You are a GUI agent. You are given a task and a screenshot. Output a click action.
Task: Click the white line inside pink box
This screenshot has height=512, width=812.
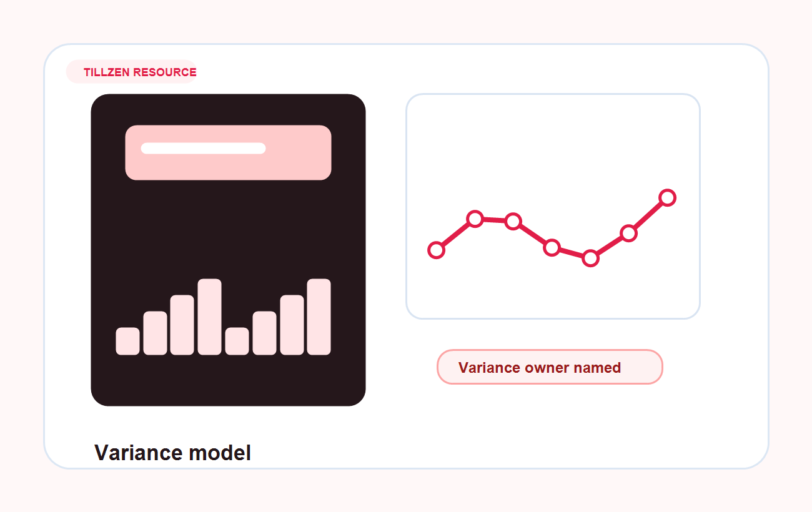pos(203,148)
